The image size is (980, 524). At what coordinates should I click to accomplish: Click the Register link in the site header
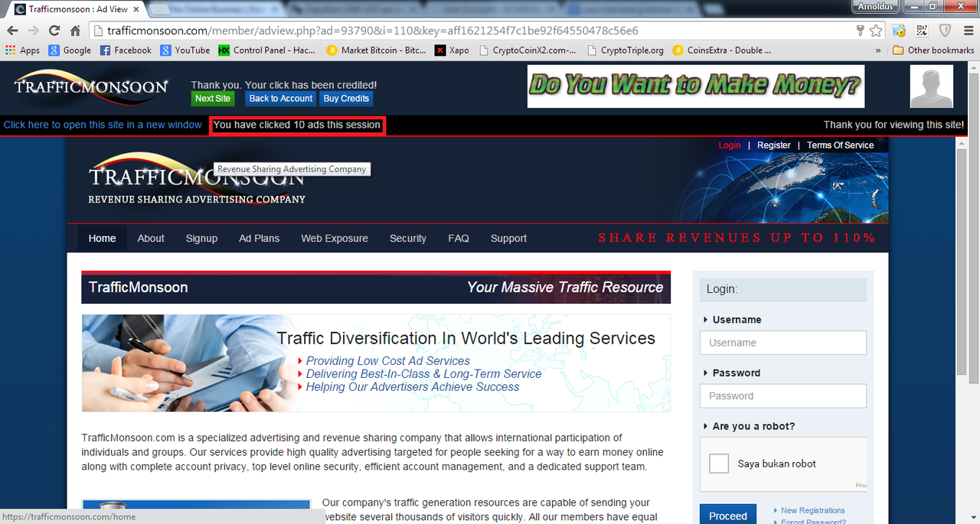[774, 145]
